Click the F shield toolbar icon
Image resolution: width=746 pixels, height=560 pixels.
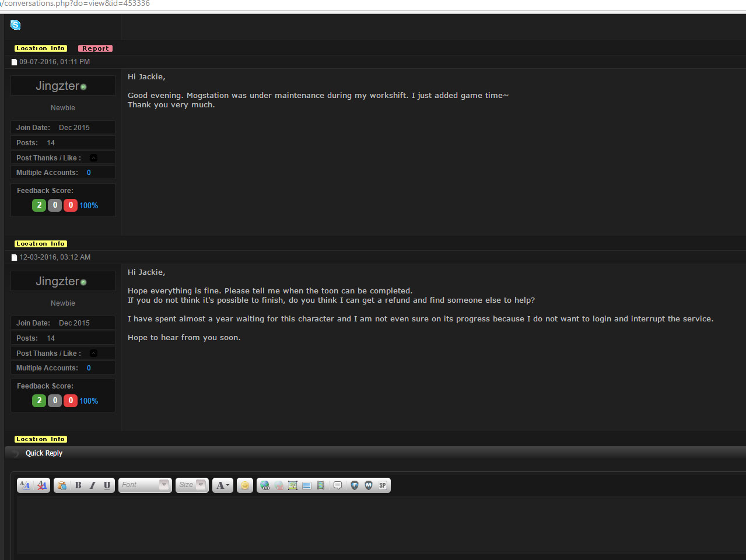355,485
